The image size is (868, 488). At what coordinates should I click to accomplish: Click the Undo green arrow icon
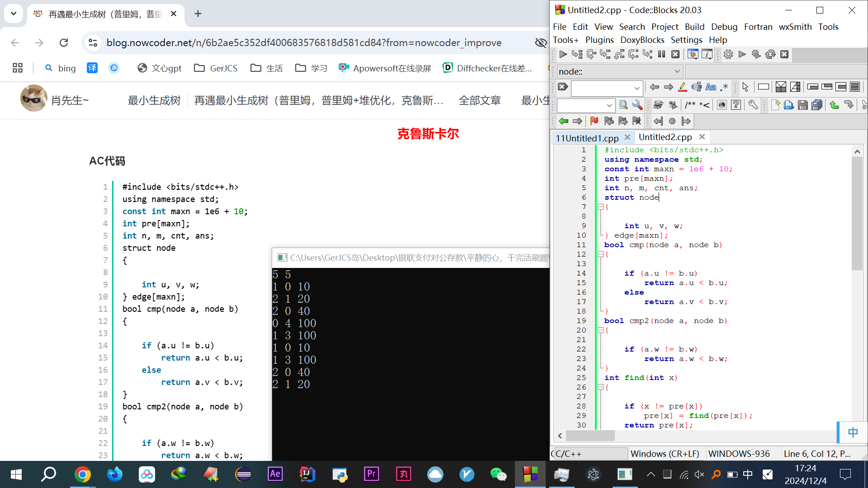(x=834, y=105)
